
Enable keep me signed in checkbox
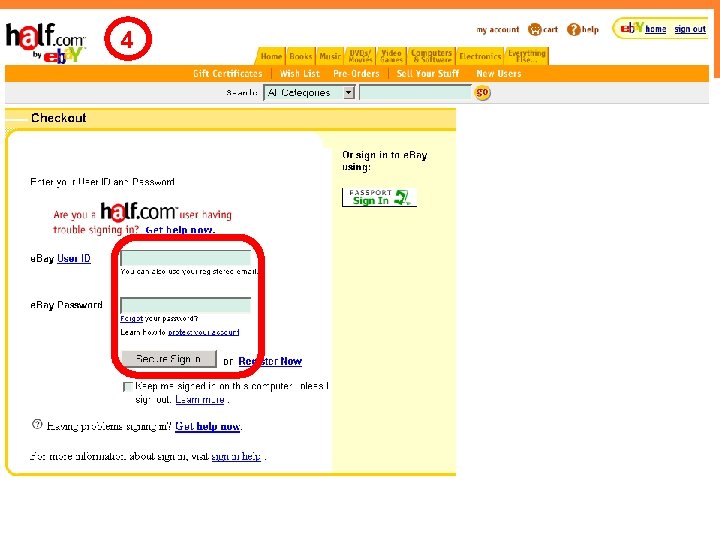[x=128, y=387]
